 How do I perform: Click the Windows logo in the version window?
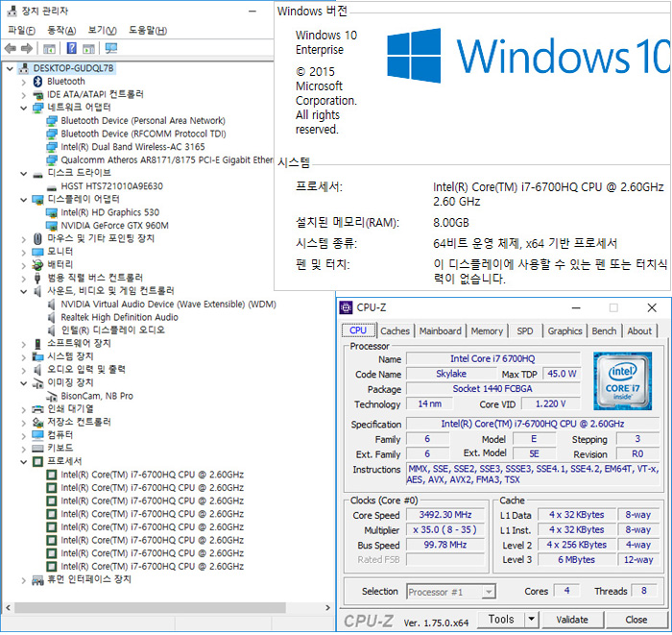click(x=414, y=56)
